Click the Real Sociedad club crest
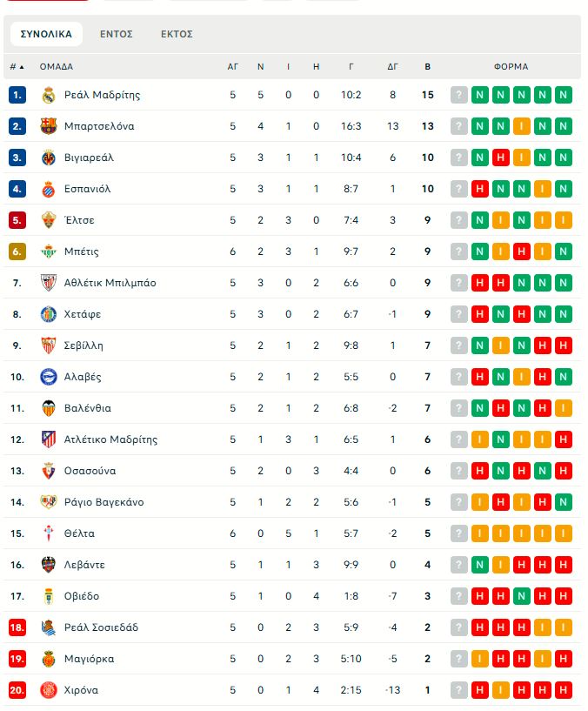Image resolution: width=588 pixels, height=711 pixels. coord(49,627)
